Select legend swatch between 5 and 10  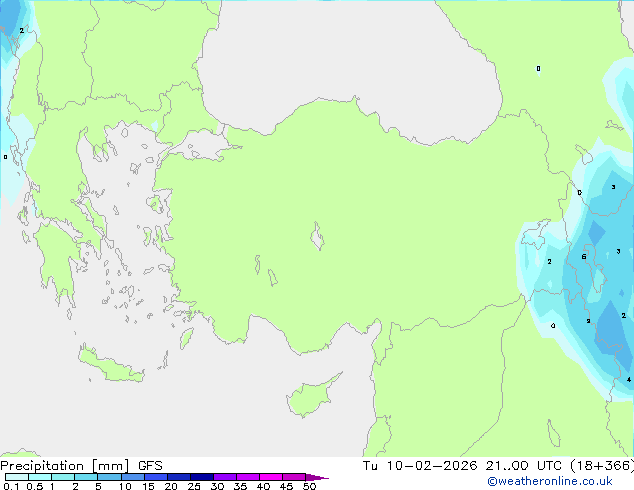click(x=109, y=477)
